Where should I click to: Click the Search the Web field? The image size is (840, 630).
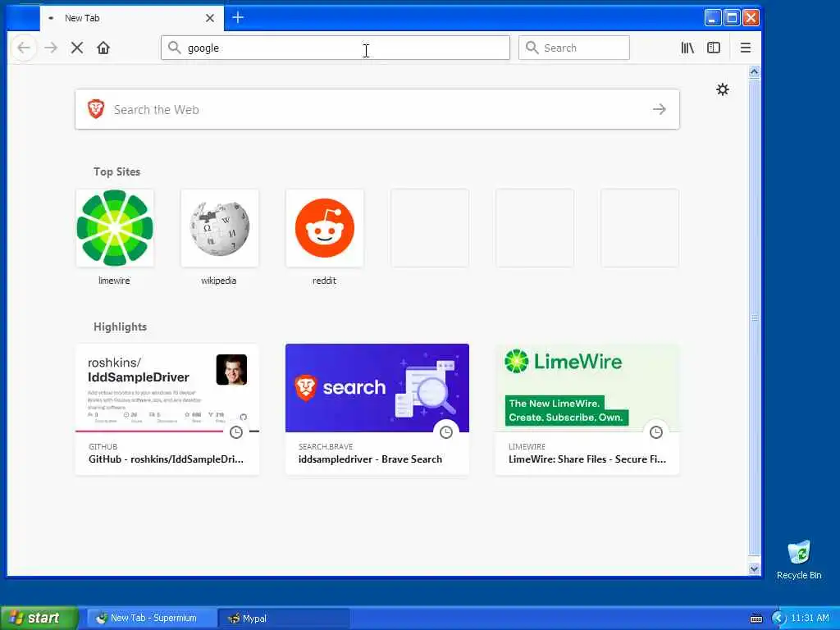click(377, 109)
